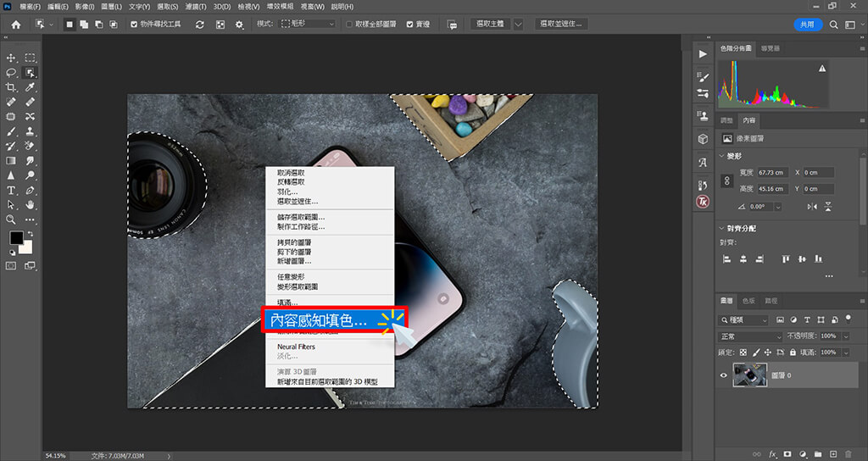The width and height of the screenshot is (868, 461).
Task: Open the 選取(S) menu
Action: (x=167, y=7)
